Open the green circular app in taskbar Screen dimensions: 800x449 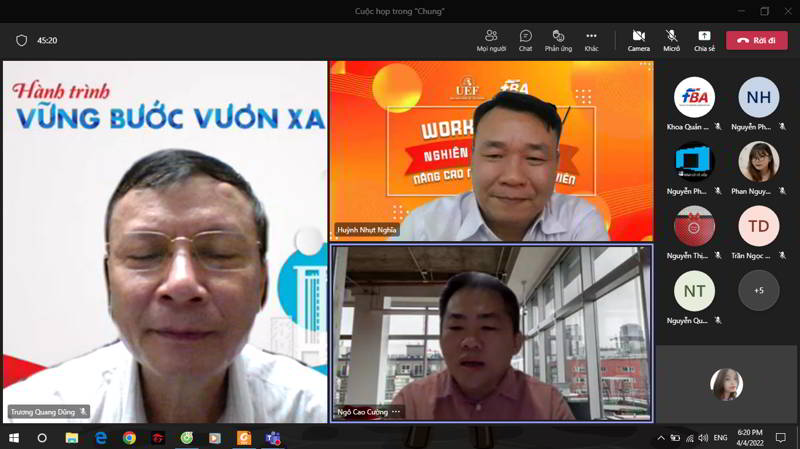pyautogui.click(x=187, y=438)
